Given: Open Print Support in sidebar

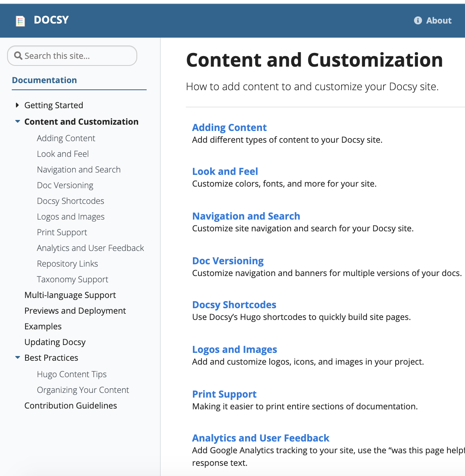Looking at the screenshot, I should [62, 232].
